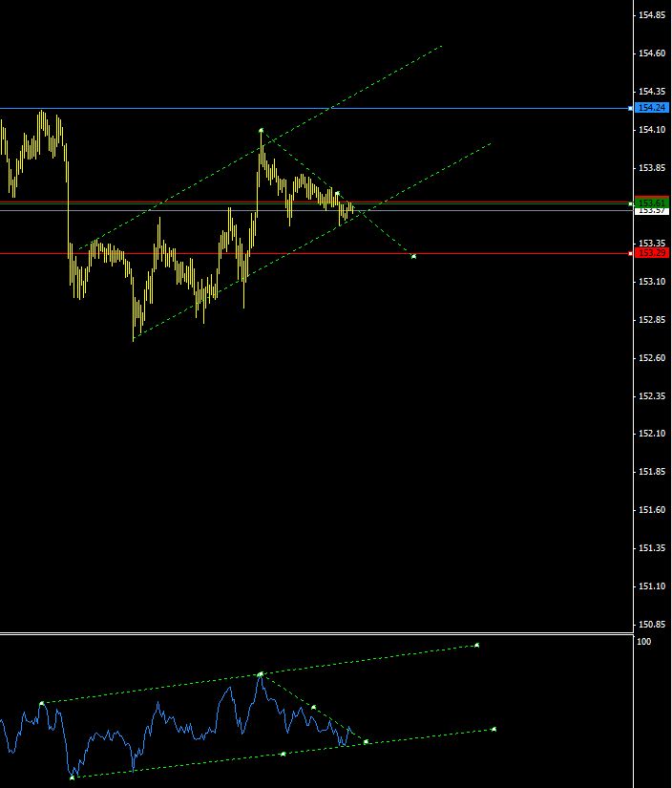Select the lowest-left anchor of lower indicator channel
672x788 pixels.
point(73,777)
